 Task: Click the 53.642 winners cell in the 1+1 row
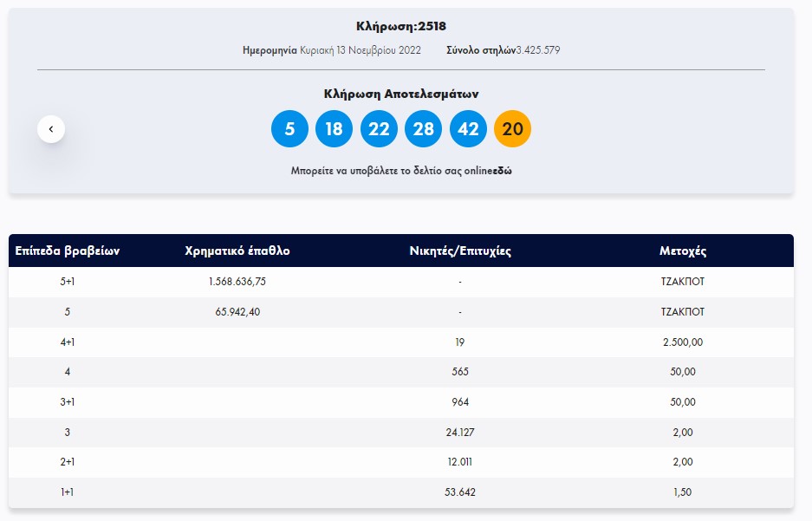click(460, 492)
